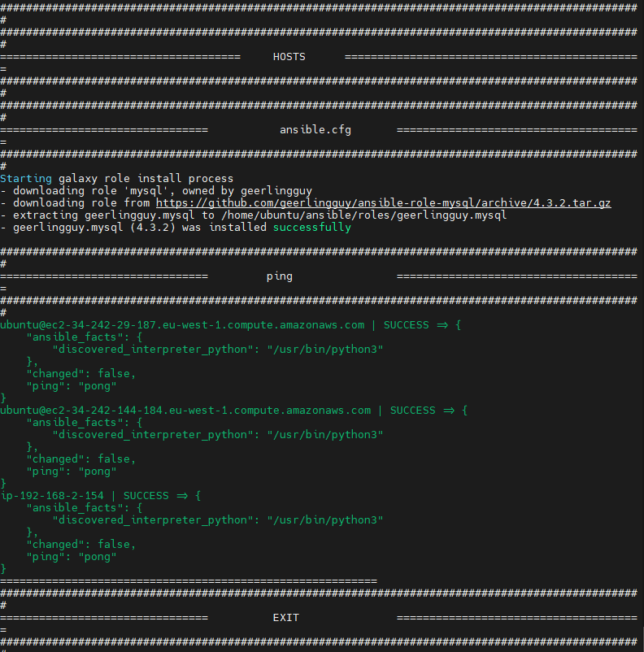Click '"ping": "pong"' under ec2-34-242-144-184
644x652 pixels.
[72, 472]
